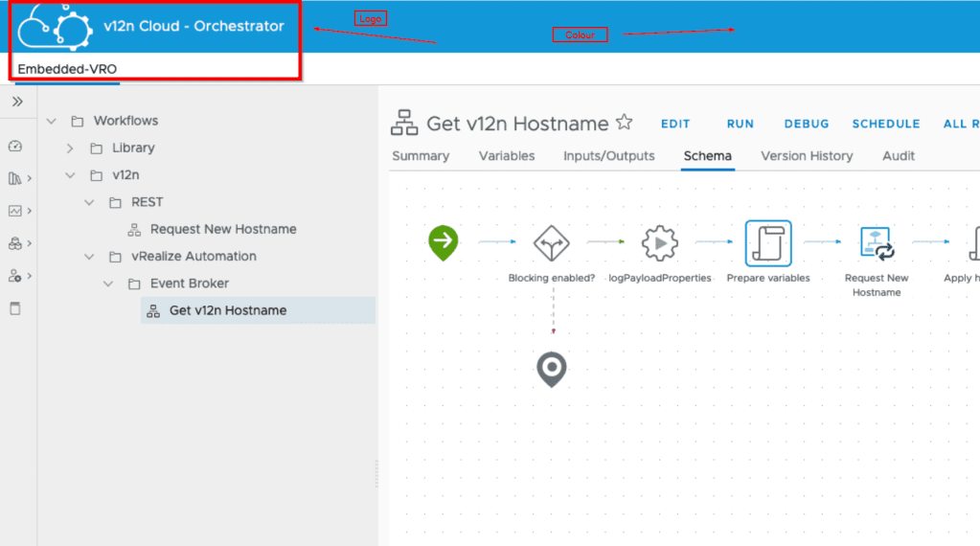
Task: Expand the Library folder
Action: point(70,148)
